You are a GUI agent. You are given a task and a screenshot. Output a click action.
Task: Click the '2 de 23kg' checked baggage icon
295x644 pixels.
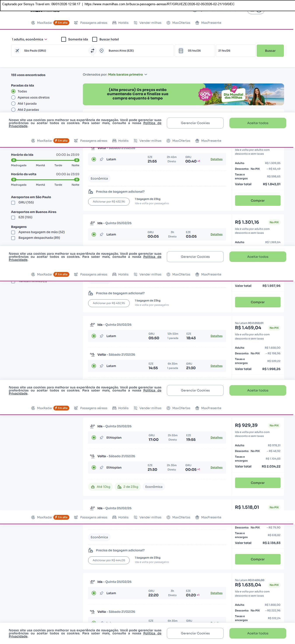(x=119, y=487)
